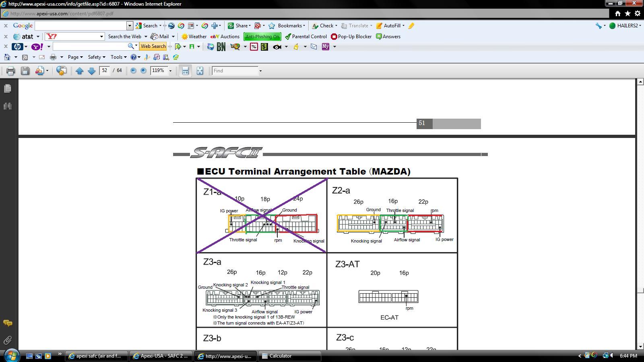Click the percent coupon icon
The height and width of the screenshot is (362, 644).
tap(254, 47)
